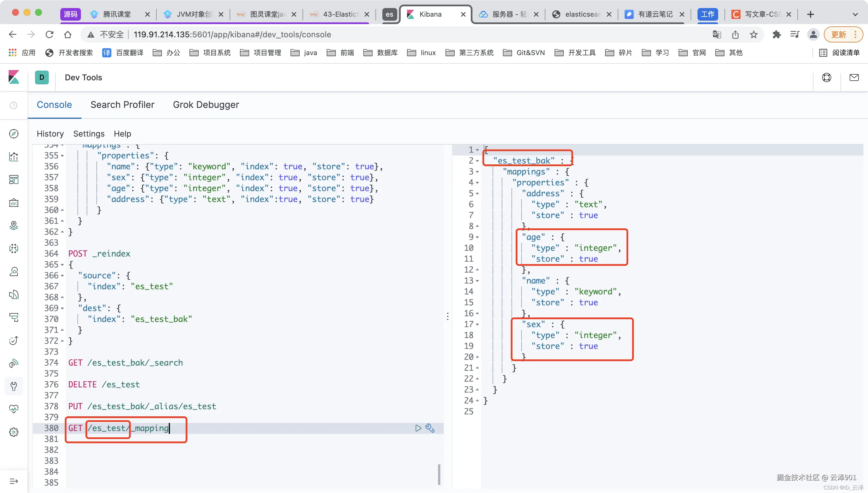Open Maps from the sidebar
Screen dimensions: 868x493
[x=13, y=226]
